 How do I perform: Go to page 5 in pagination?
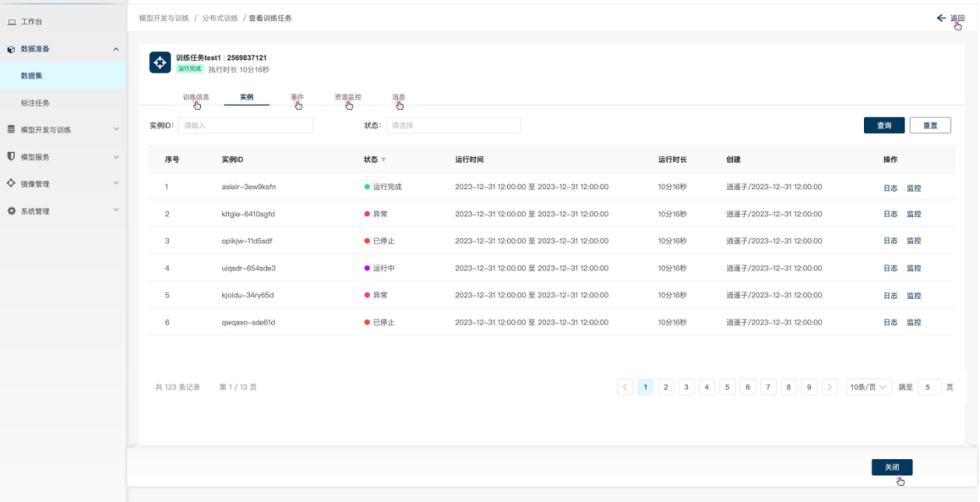point(727,387)
